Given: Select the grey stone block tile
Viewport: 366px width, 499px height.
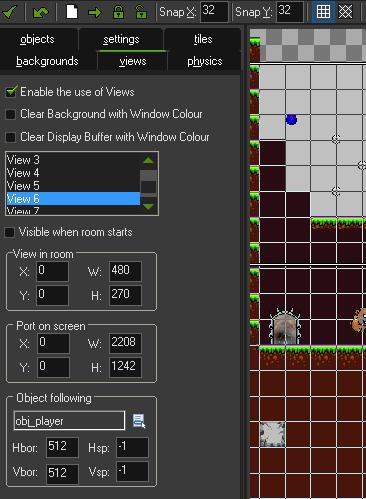Looking at the screenshot, I should [272, 434].
